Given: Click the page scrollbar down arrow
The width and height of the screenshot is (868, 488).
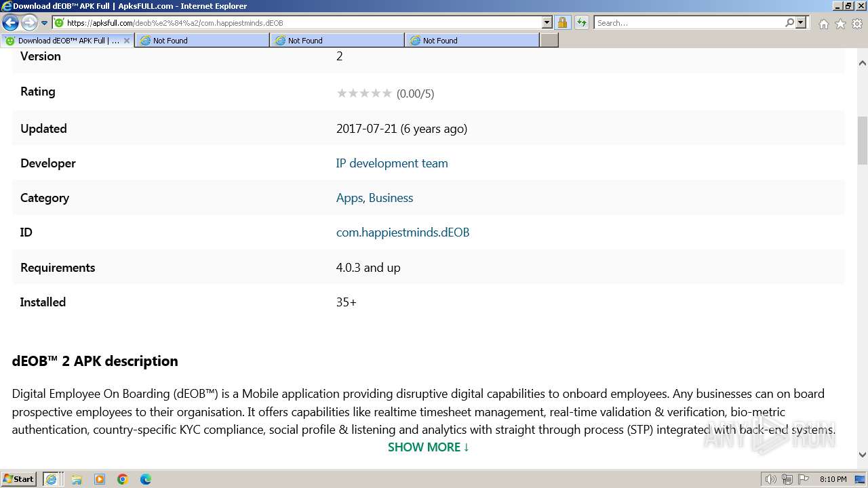Looking at the screenshot, I should [x=863, y=455].
